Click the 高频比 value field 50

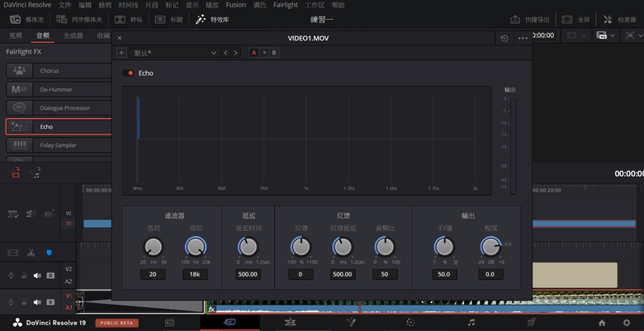[385, 274]
